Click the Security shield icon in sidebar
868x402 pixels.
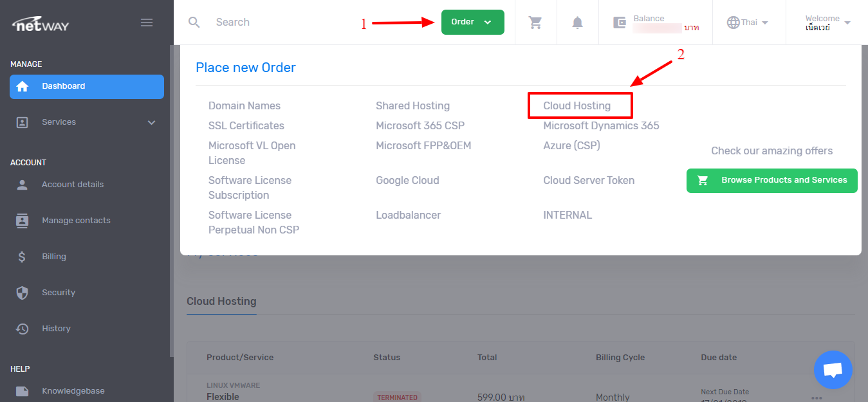(23, 293)
